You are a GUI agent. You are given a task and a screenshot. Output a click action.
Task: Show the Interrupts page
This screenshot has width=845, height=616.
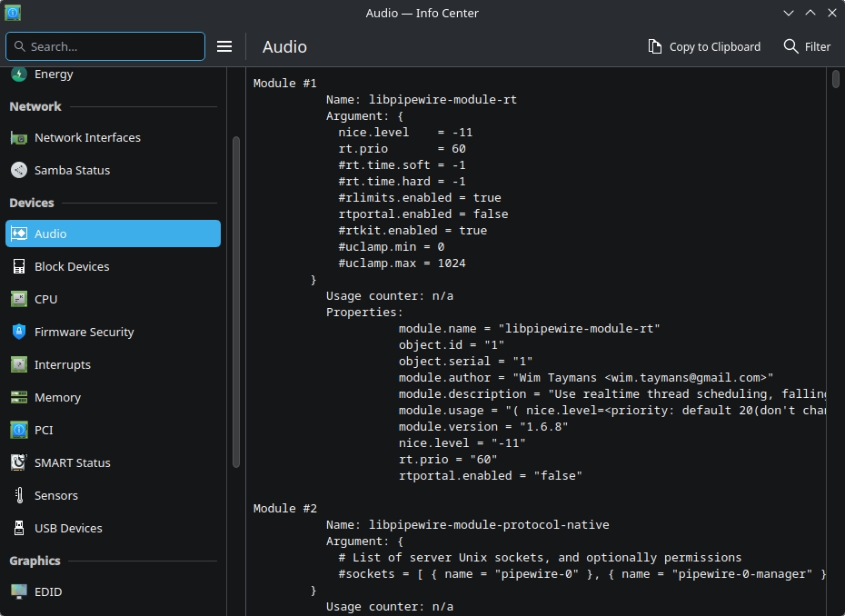pos(114,364)
